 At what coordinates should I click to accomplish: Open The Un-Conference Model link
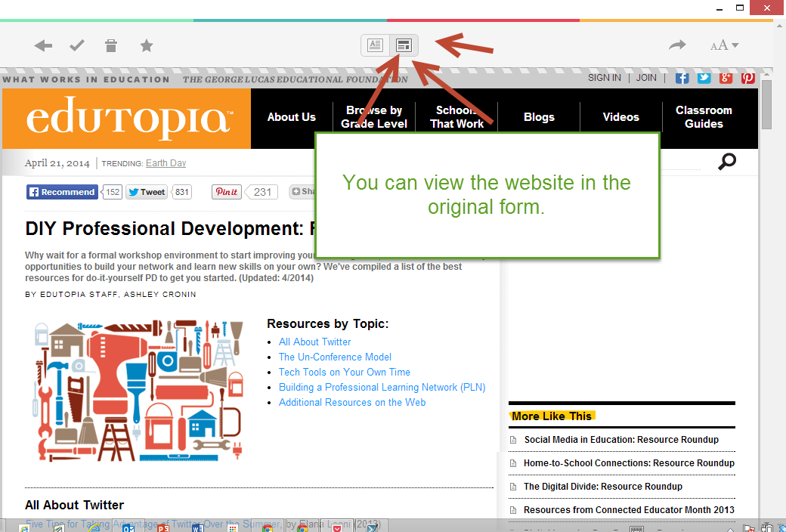(x=335, y=357)
